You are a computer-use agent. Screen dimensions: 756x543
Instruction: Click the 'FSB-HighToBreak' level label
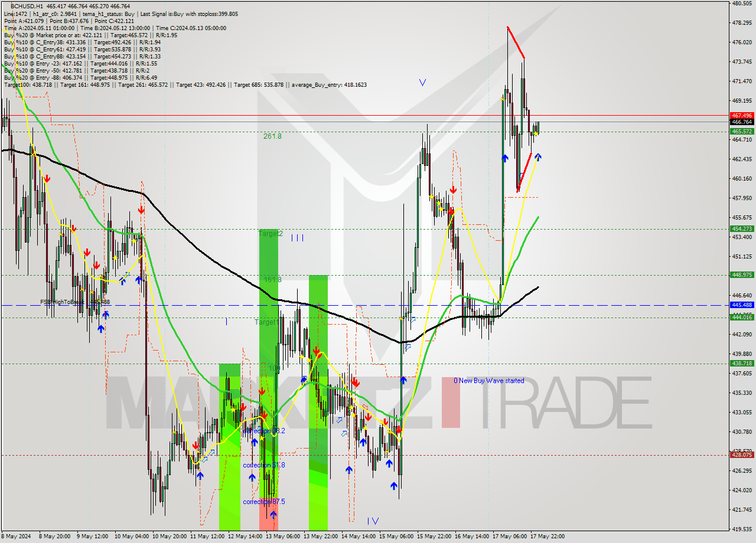75,302
